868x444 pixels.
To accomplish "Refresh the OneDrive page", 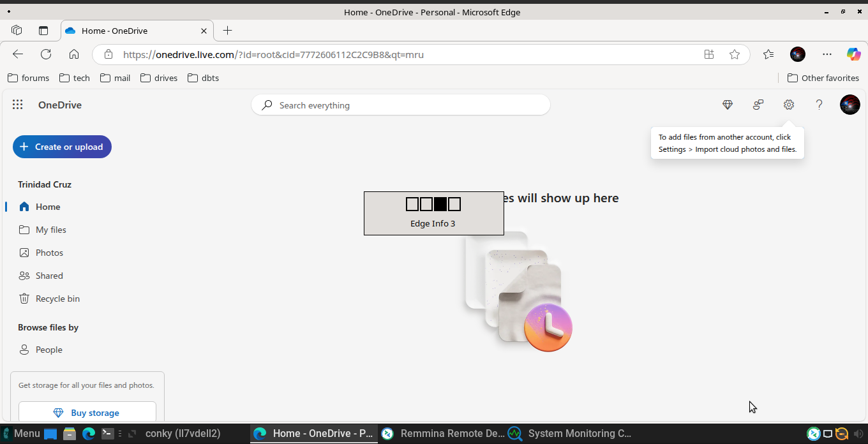I will pos(46,54).
